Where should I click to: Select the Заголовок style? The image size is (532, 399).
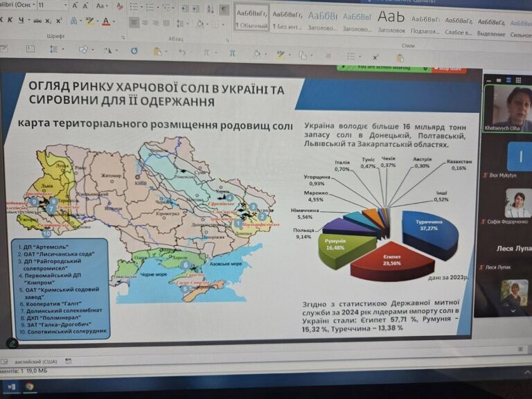(x=391, y=21)
